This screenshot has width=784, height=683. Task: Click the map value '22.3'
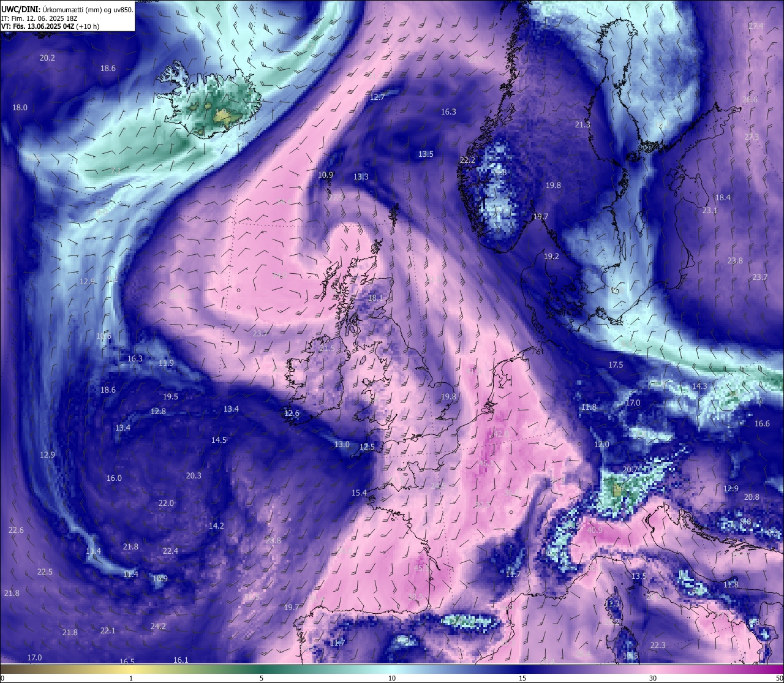tap(658, 645)
